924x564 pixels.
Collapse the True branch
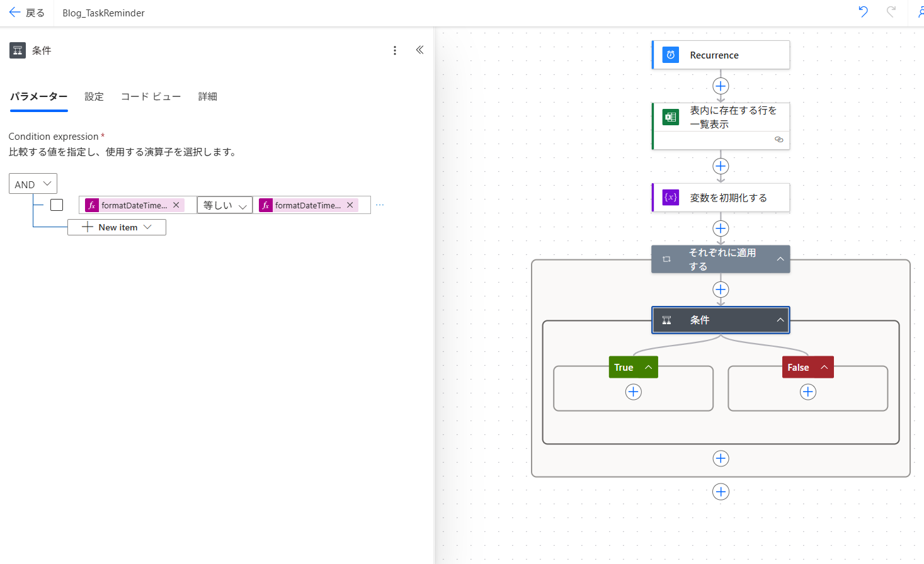pyautogui.click(x=648, y=368)
